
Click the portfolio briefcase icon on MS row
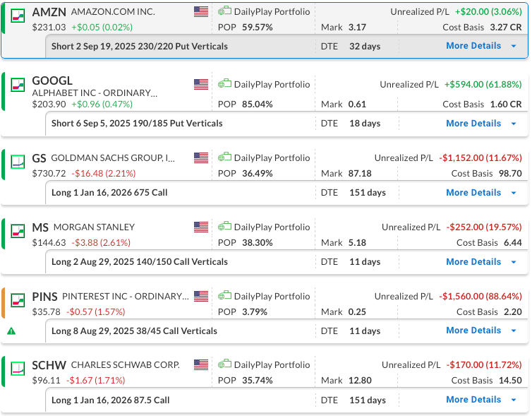224,227
